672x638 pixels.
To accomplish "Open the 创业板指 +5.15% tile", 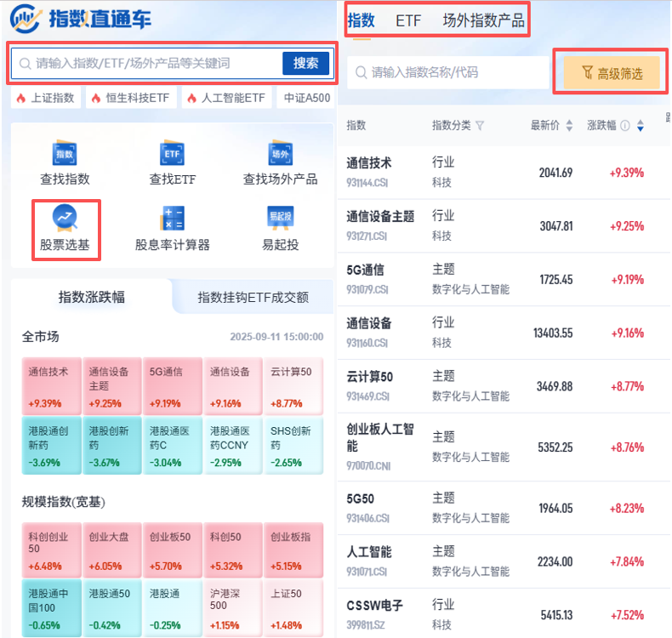I will (293, 550).
